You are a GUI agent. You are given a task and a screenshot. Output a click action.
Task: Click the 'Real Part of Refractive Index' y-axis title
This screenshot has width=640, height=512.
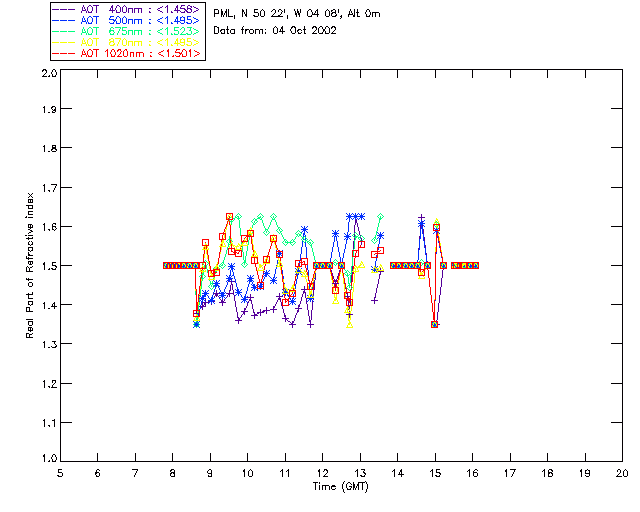(x=29, y=265)
